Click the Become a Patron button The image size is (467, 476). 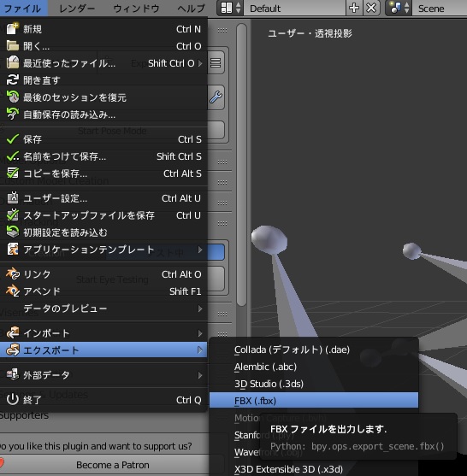click(x=112, y=465)
